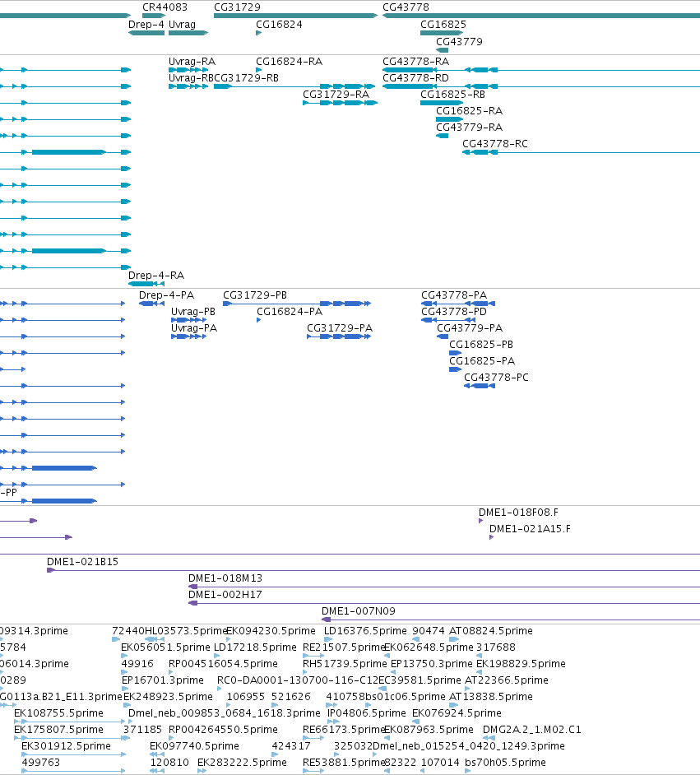Click the CG16825-RA transcript label
This screenshot has height=775, width=700.
point(470,111)
